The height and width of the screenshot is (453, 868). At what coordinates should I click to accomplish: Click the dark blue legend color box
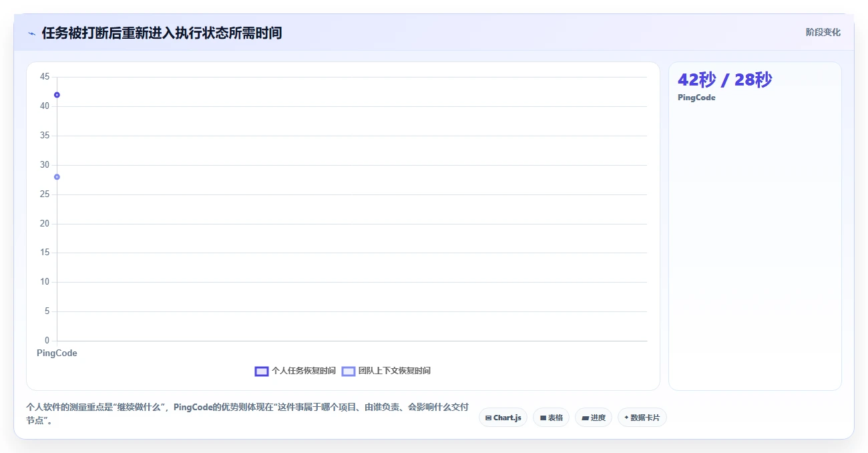point(262,371)
